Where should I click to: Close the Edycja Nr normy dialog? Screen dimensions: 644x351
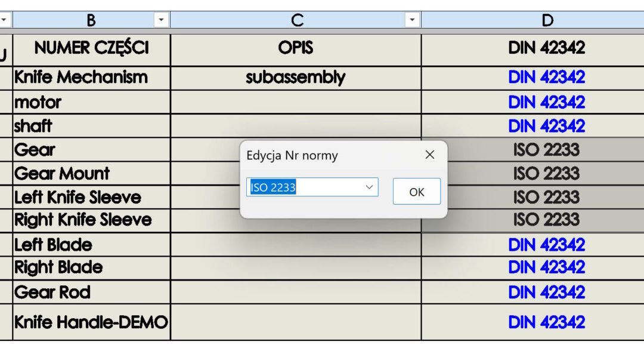click(x=429, y=155)
